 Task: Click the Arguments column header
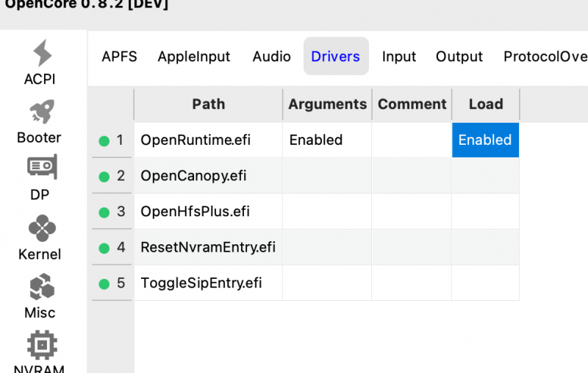pyautogui.click(x=327, y=104)
